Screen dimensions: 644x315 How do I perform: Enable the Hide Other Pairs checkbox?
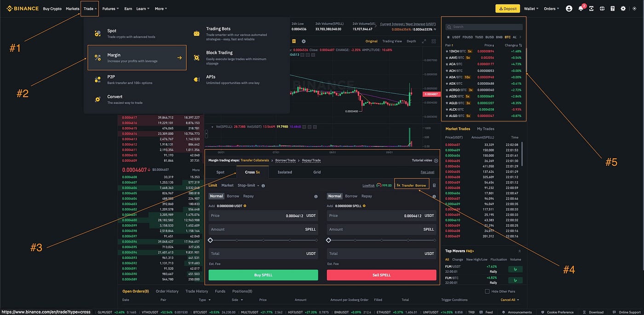click(487, 291)
